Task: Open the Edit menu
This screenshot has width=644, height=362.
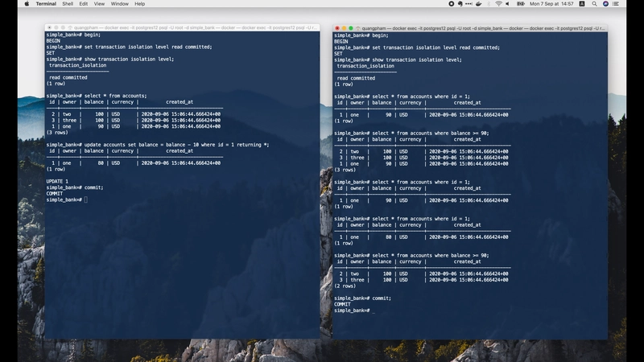Action: point(84,4)
